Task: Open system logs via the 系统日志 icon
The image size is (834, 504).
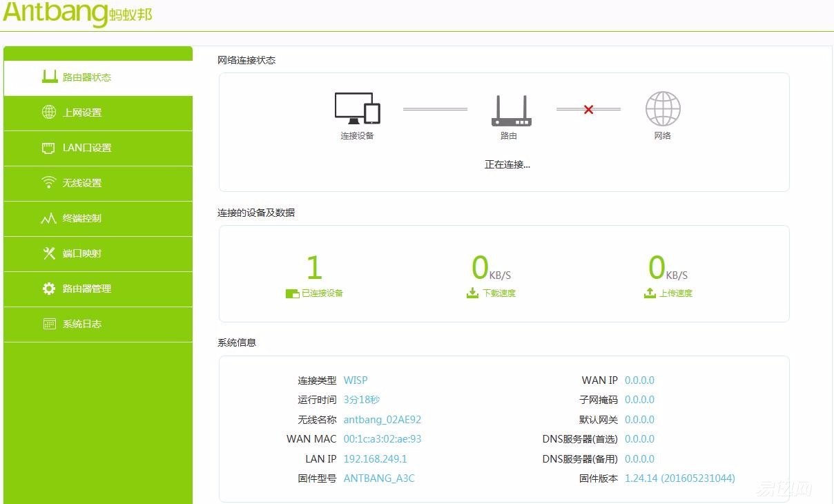Action: (x=49, y=324)
